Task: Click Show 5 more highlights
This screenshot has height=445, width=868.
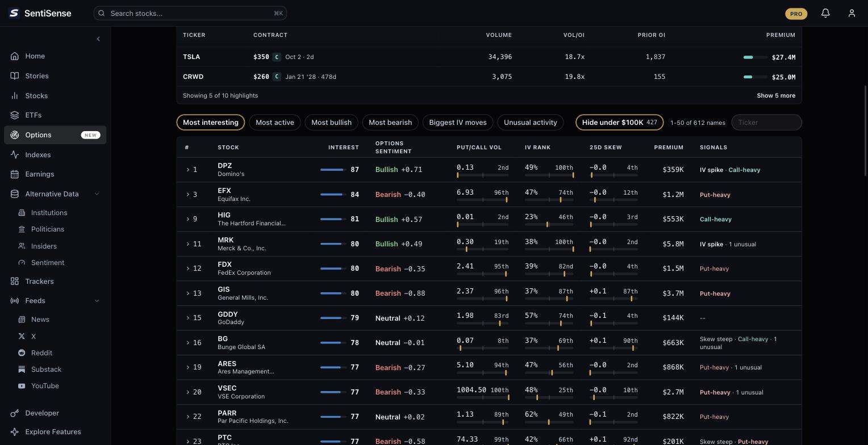Action: (776, 95)
